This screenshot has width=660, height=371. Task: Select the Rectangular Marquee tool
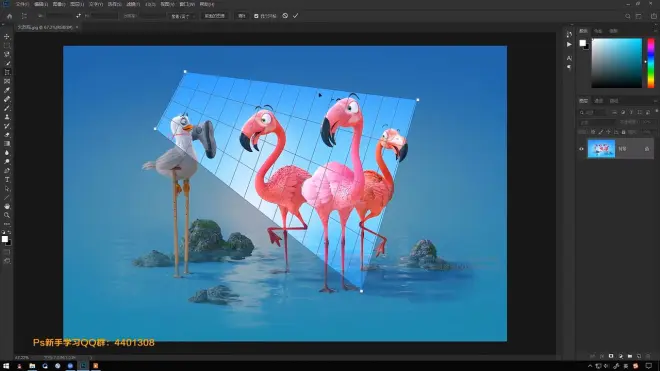coord(7,45)
